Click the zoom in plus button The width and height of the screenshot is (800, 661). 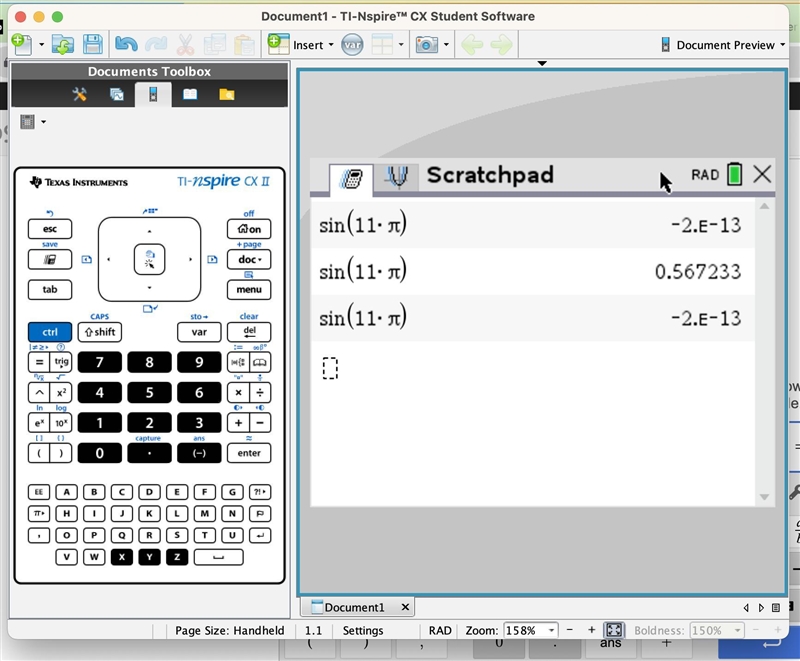[x=591, y=630]
